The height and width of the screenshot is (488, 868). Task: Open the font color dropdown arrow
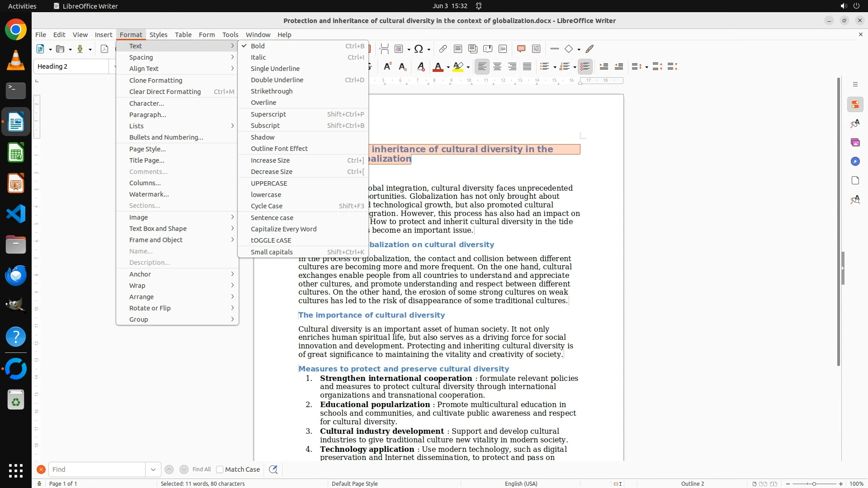point(448,67)
